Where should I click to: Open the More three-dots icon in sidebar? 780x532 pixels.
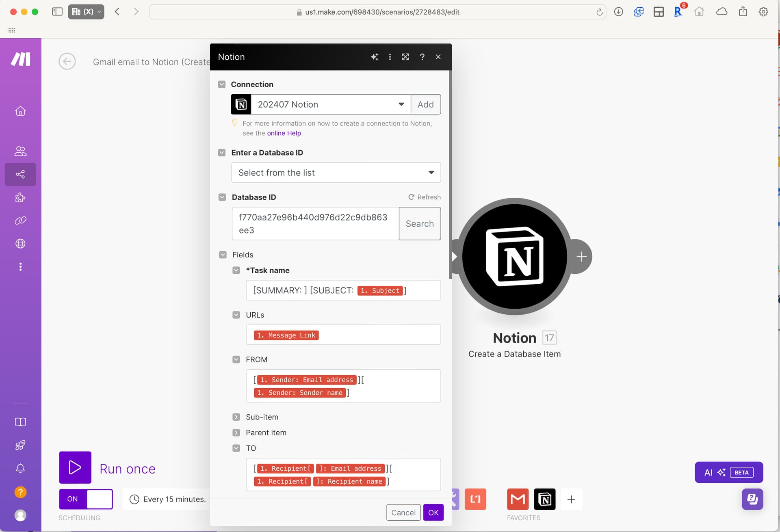(x=20, y=267)
